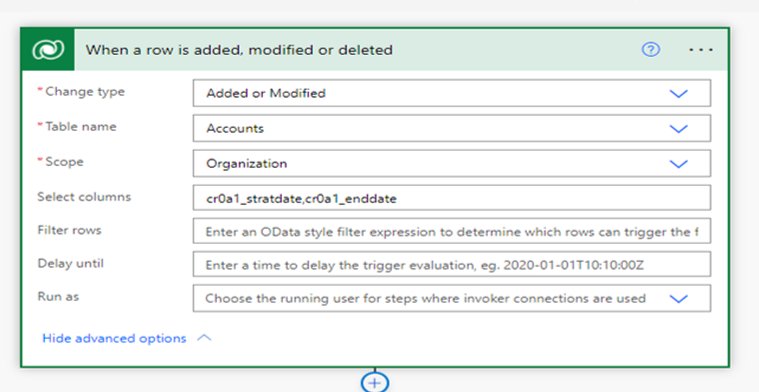Expand the Change type dropdown arrow

click(678, 93)
